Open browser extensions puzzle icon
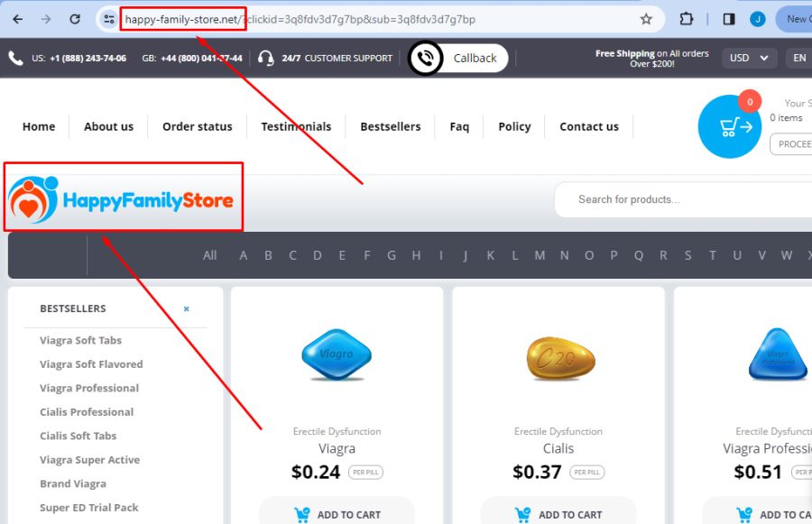The image size is (812, 524). tap(687, 19)
